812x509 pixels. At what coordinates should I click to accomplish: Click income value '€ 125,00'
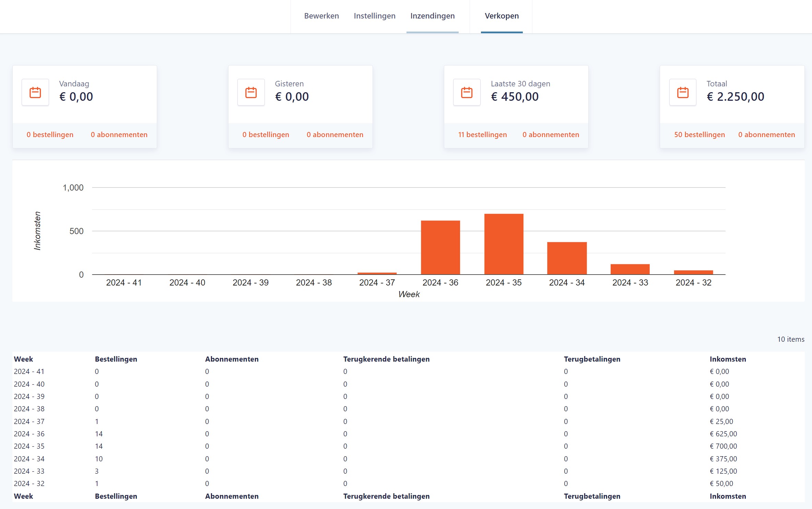pyautogui.click(x=723, y=471)
